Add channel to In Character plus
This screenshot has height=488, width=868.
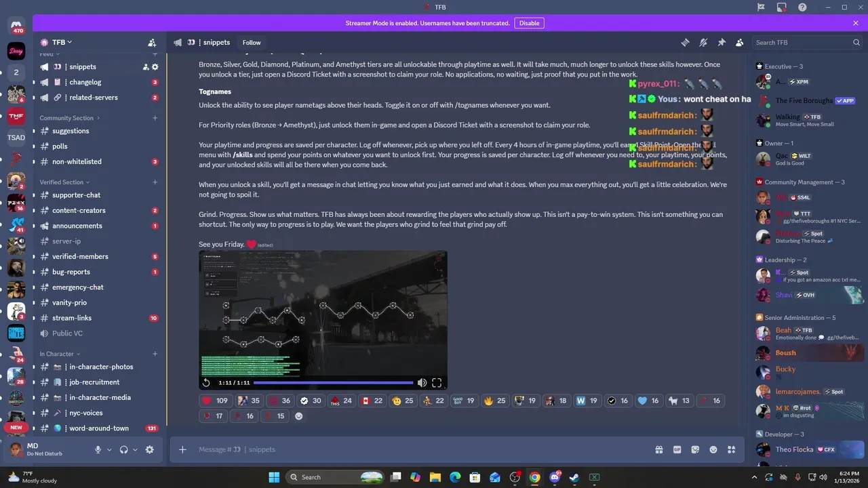[155, 354]
